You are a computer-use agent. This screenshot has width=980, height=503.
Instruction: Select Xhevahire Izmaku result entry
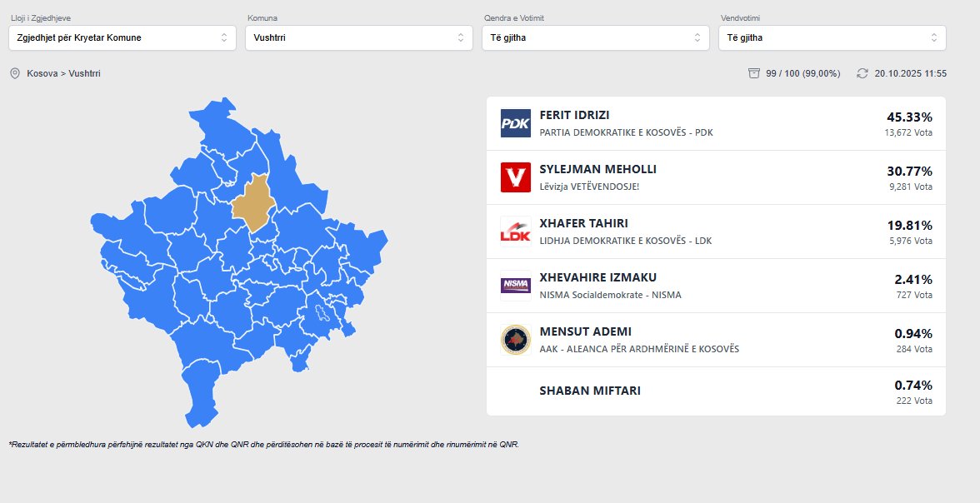click(x=716, y=286)
